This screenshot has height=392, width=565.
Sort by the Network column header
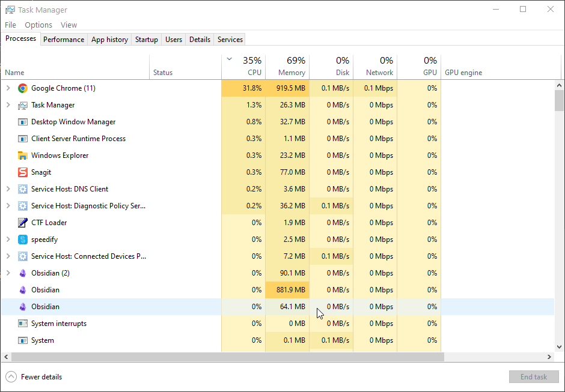coord(375,67)
